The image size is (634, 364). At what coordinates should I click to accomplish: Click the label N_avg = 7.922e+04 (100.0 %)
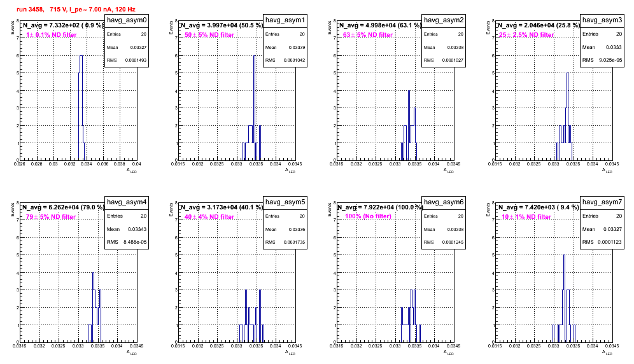coord(380,207)
